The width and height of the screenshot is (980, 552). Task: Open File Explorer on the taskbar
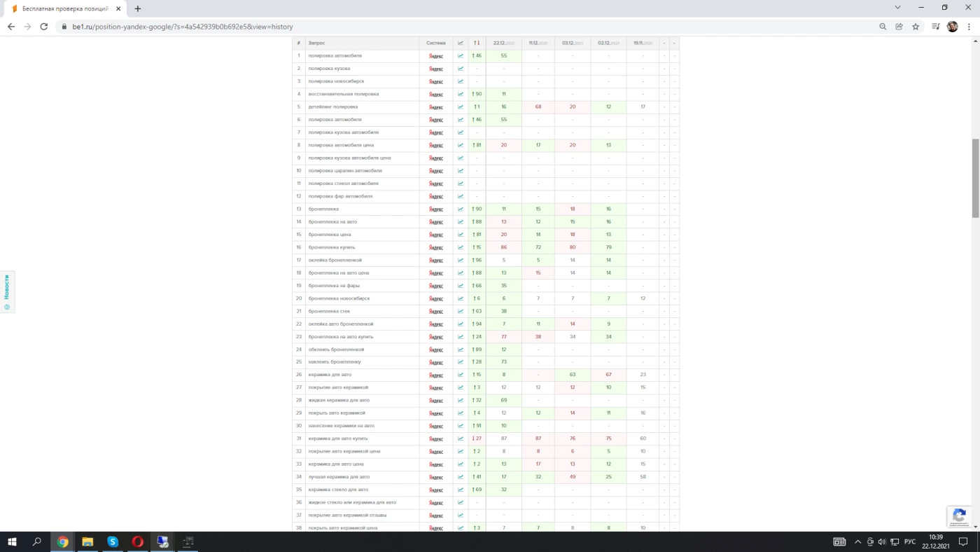pos(87,541)
